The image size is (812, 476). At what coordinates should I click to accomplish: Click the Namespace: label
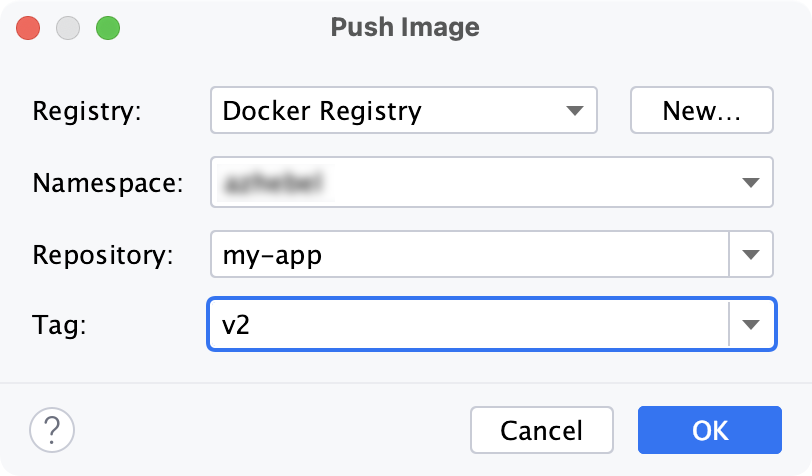click(x=108, y=183)
